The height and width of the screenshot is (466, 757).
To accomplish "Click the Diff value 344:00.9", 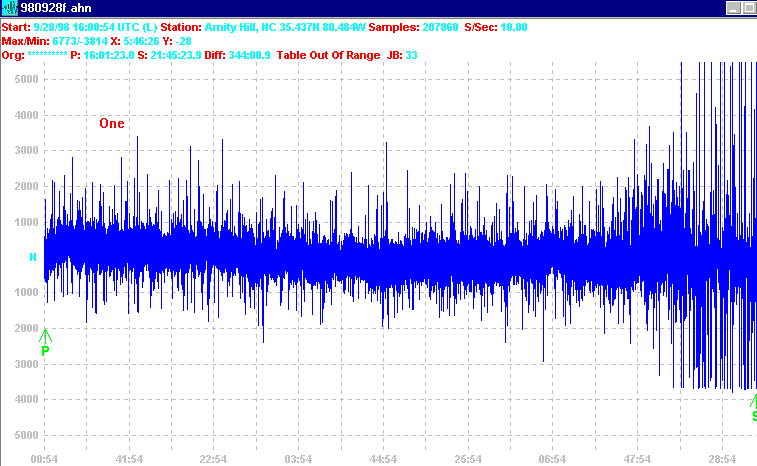I will click(x=249, y=55).
